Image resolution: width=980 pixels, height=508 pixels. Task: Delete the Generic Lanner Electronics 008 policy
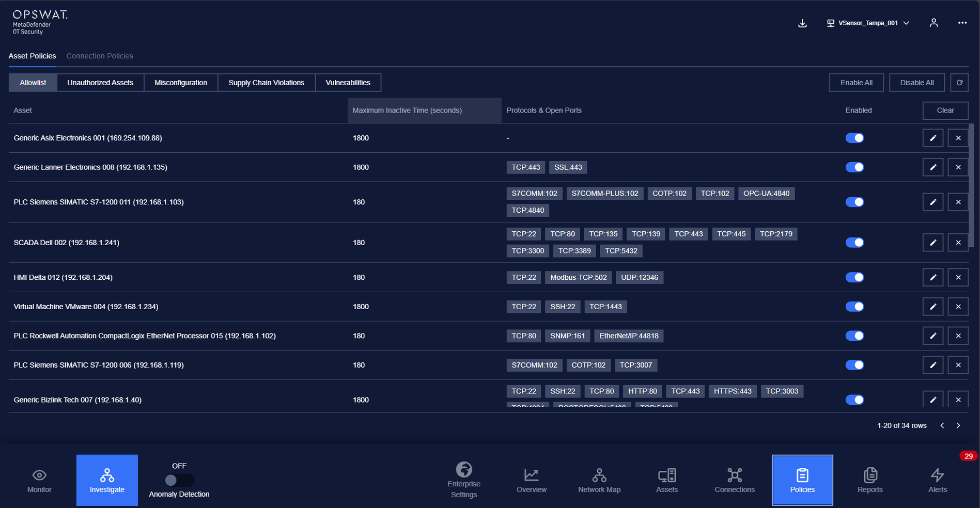pyautogui.click(x=958, y=167)
